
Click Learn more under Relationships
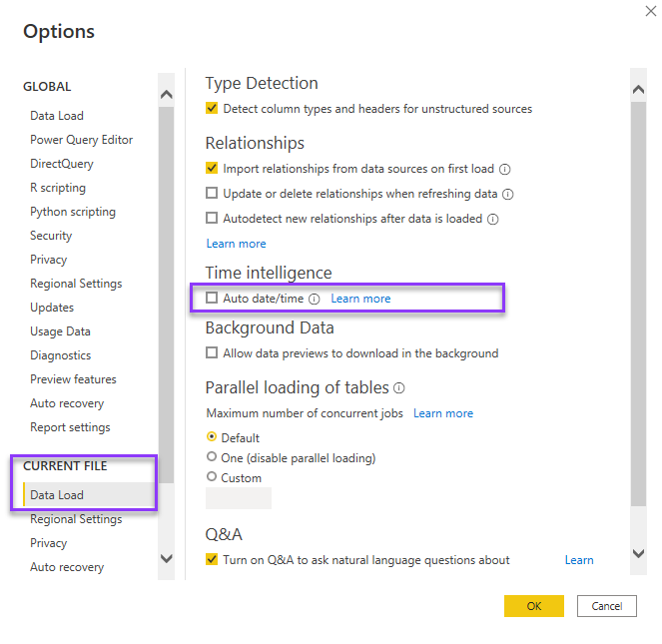coord(236,244)
